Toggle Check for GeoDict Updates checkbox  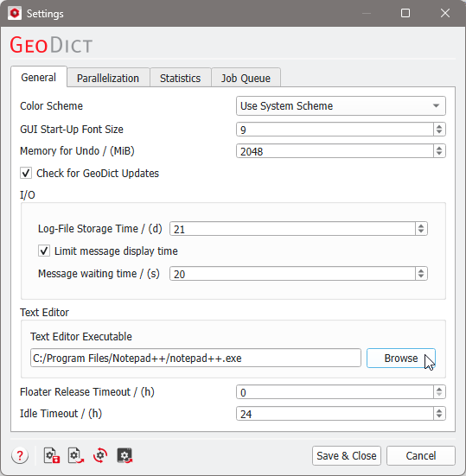(x=26, y=174)
